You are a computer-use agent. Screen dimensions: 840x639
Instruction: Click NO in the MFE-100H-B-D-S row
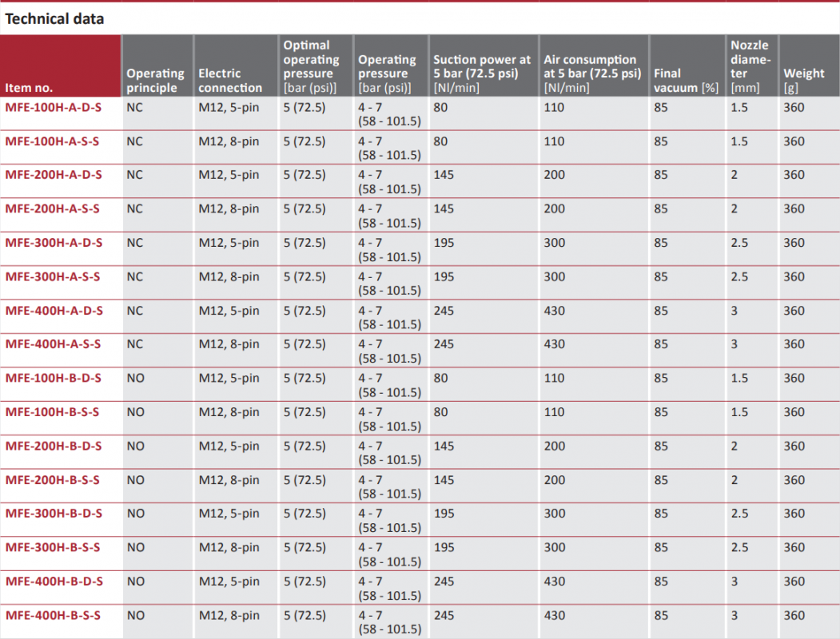click(x=136, y=379)
